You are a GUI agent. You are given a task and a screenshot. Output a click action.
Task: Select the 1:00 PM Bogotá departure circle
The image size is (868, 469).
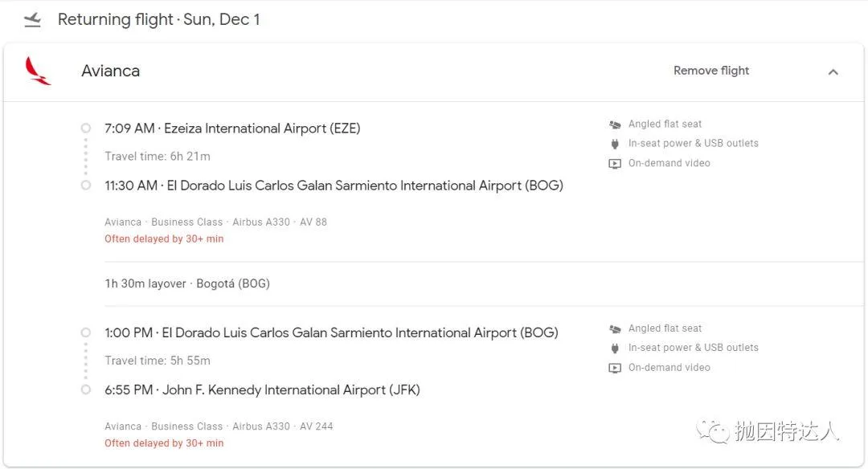(x=86, y=332)
